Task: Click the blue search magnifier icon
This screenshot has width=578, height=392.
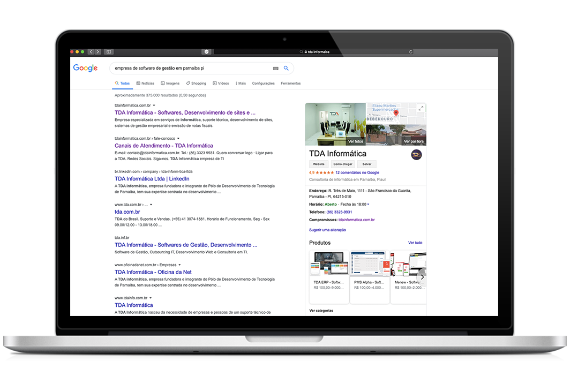Action: pos(286,68)
